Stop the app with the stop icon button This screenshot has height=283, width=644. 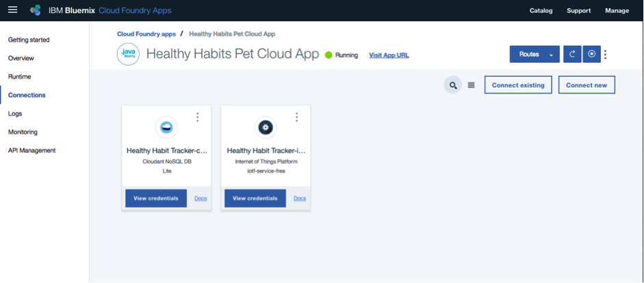[592, 54]
